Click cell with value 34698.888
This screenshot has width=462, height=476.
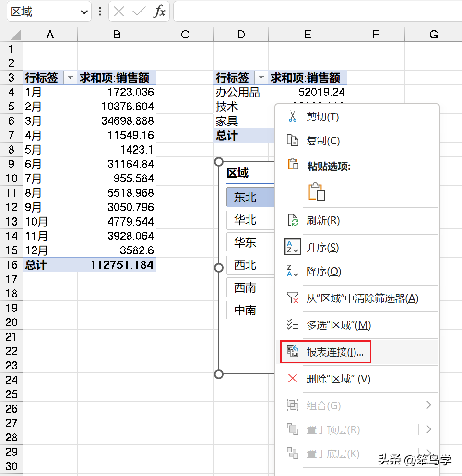click(117, 121)
